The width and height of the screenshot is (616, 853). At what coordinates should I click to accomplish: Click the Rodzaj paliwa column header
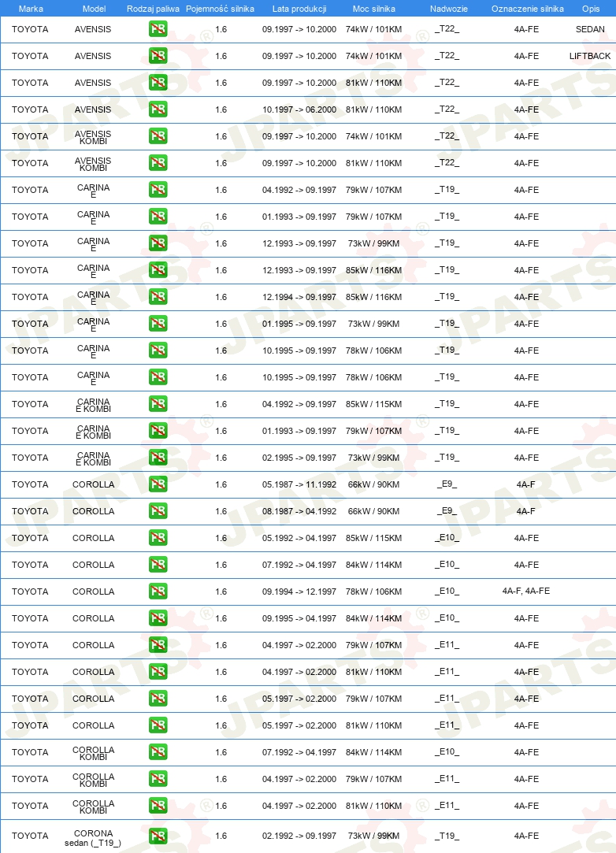153,9
